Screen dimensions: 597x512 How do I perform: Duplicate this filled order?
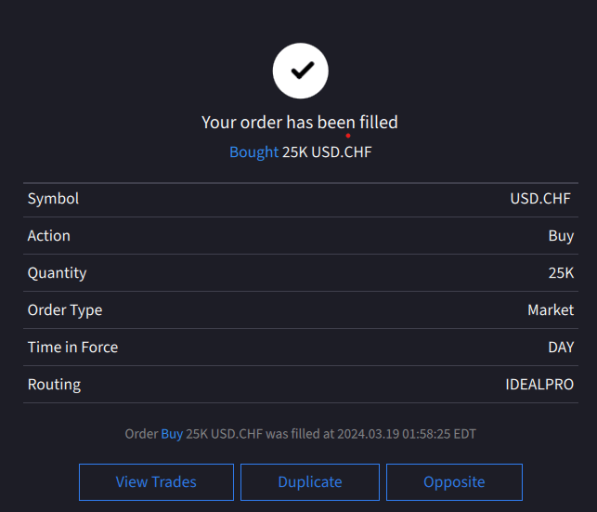pos(310,482)
